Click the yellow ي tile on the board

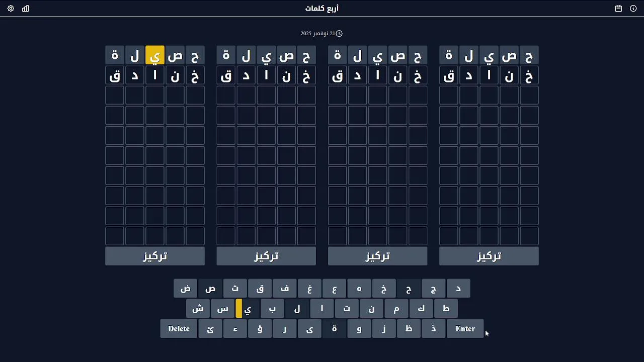(x=155, y=55)
